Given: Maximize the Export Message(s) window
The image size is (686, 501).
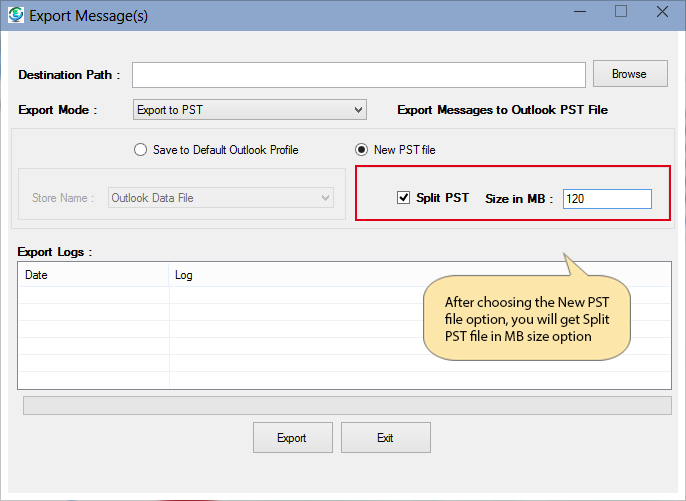Looking at the screenshot, I should pyautogui.click(x=621, y=13).
